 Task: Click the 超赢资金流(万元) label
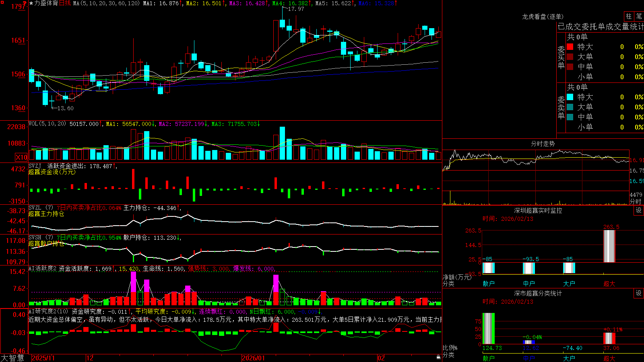click(x=52, y=172)
